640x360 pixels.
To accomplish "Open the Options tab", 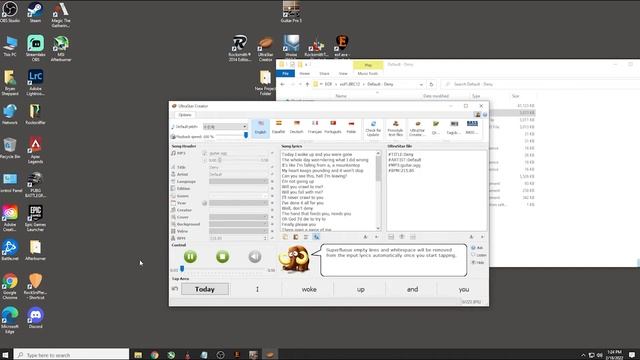I will 184,115.
